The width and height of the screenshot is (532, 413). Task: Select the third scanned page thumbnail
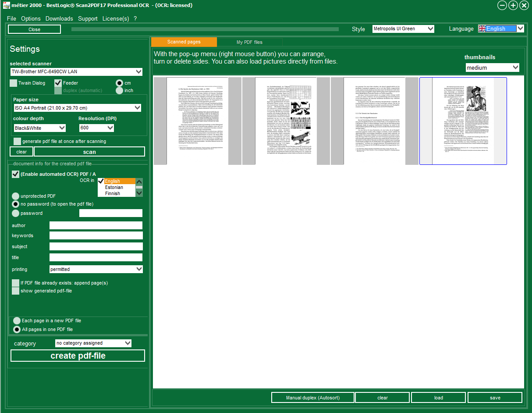[374, 121]
